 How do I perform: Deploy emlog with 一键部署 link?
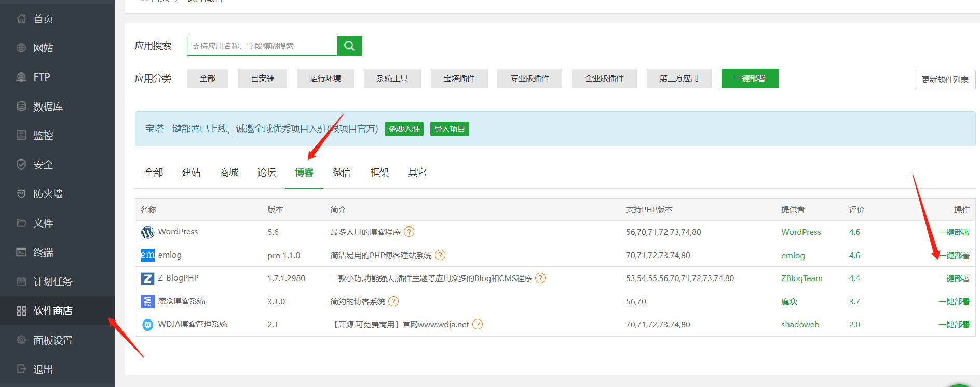point(954,255)
